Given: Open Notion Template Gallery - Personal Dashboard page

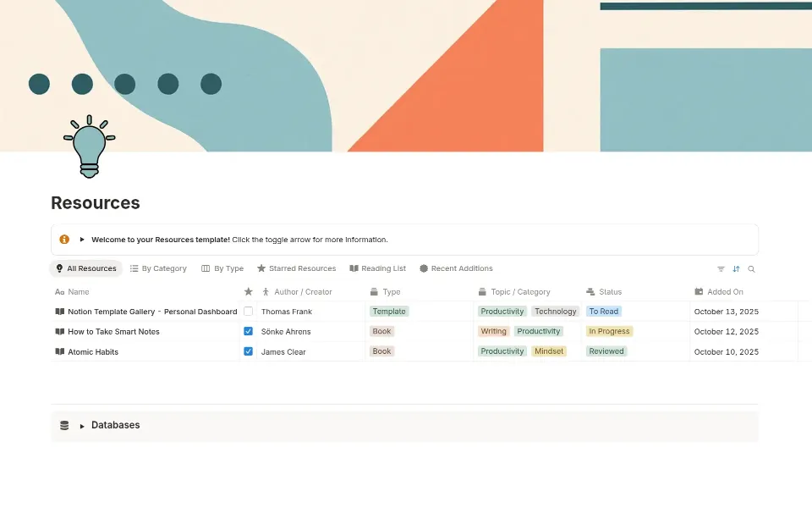Looking at the screenshot, I should pyautogui.click(x=152, y=312).
